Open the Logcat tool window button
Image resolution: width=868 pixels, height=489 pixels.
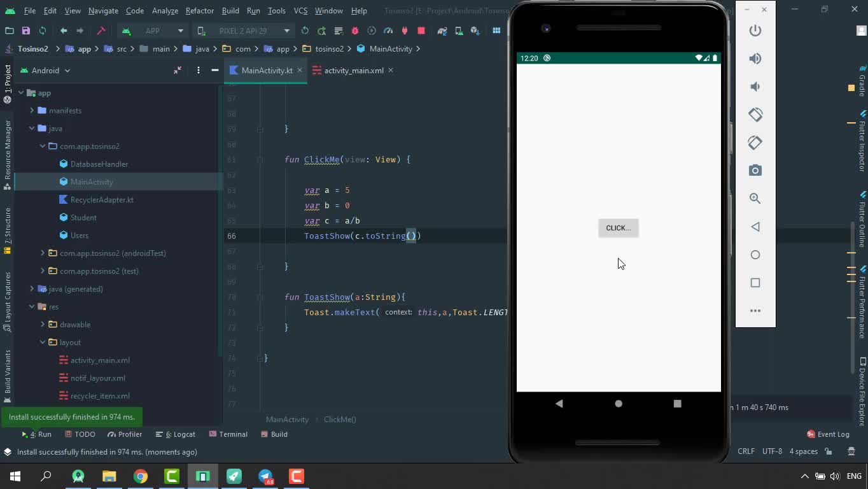[x=179, y=434]
